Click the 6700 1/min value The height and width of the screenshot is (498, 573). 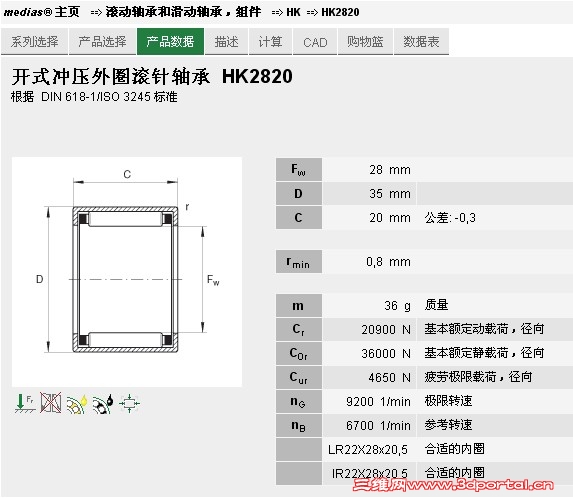378,426
